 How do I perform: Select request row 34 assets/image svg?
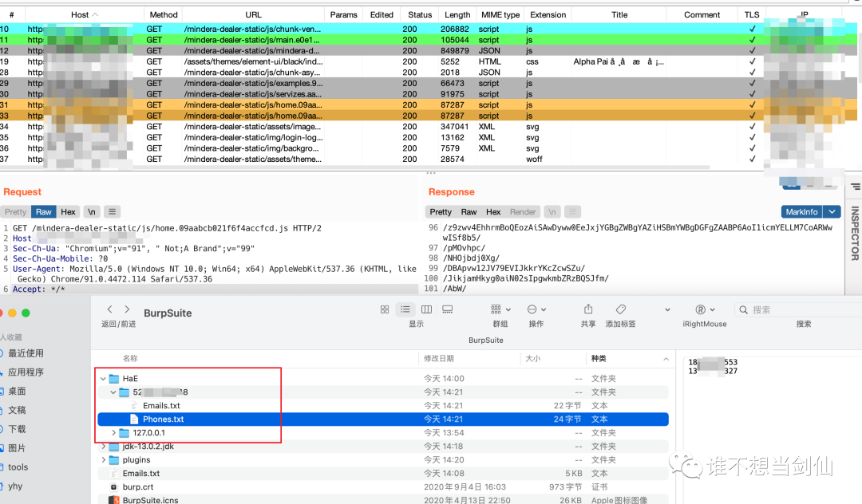[x=429, y=126]
